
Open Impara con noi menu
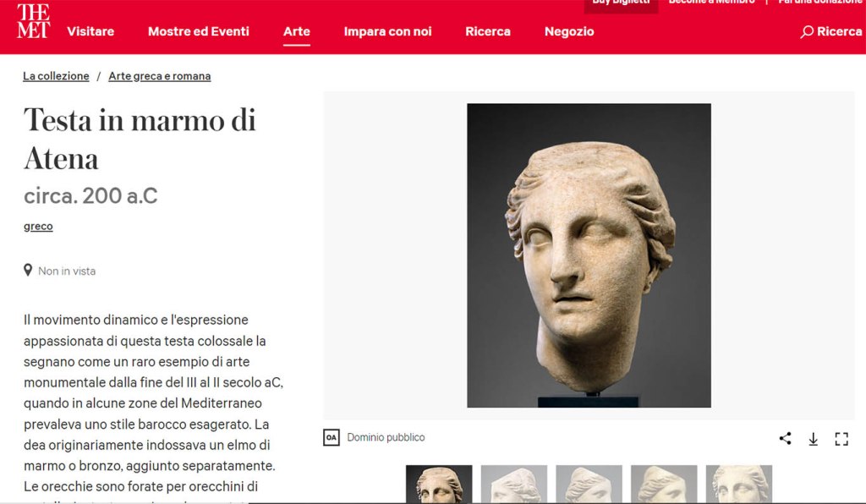387,31
